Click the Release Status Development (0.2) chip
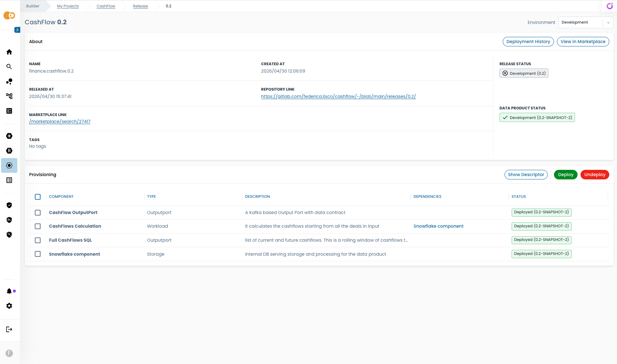Screen dimensions: 617x364 click(524, 73)
